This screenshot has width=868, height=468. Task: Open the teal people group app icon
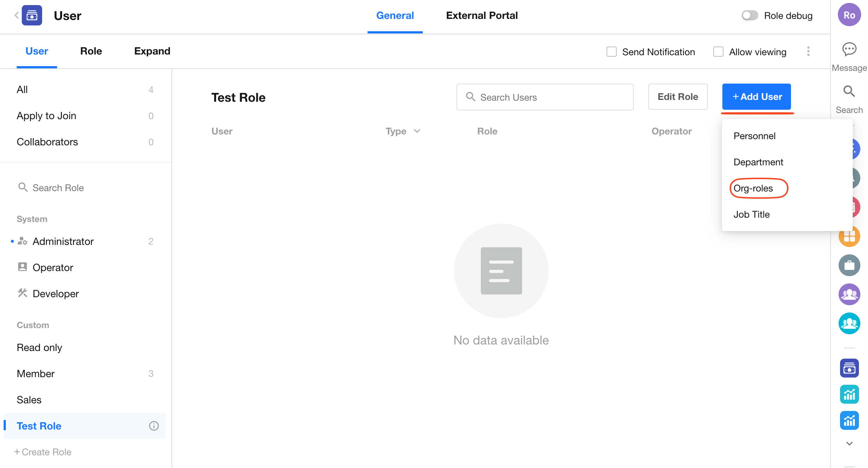point(849,323)
